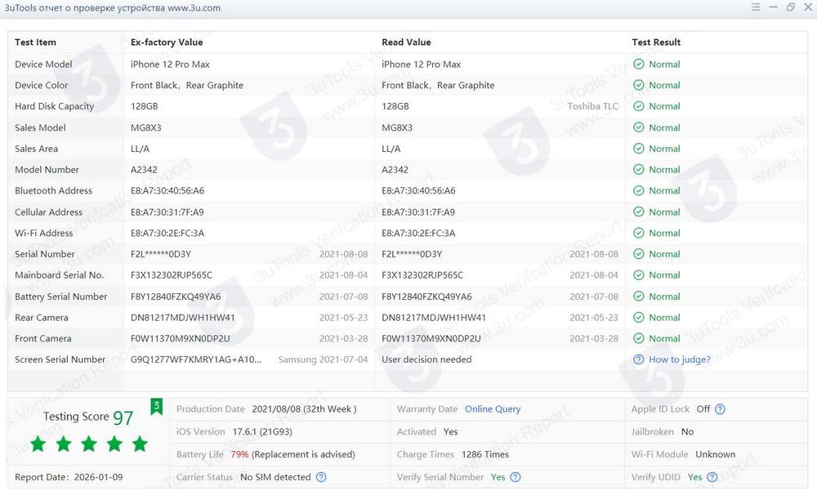This screenshot has width=817, height=504.
Task: Click green check icon in Device Color row
Action: [x=638, y=85]
